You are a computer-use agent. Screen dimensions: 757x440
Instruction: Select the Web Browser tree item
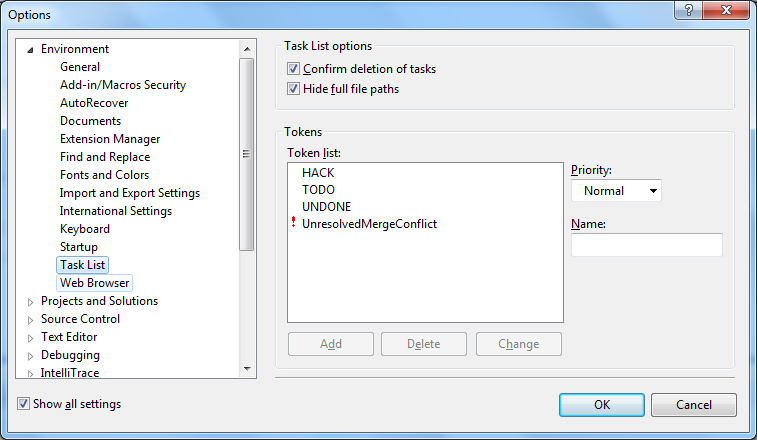click(95, 283)
